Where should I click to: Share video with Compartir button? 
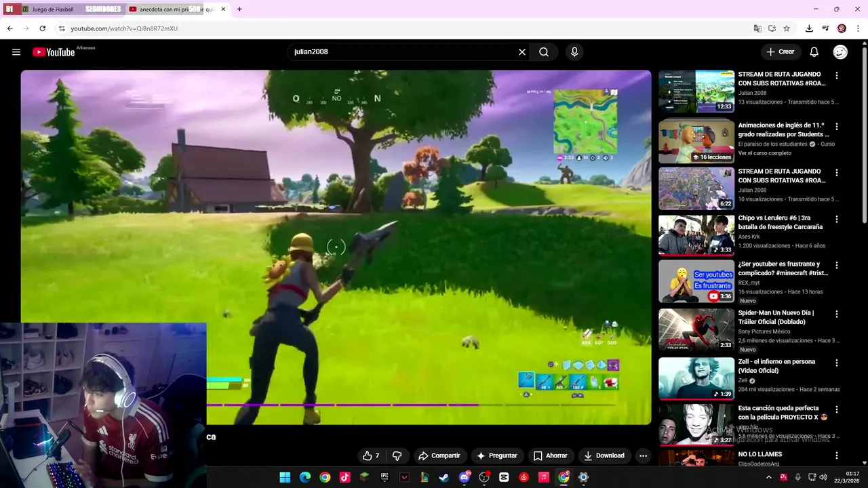coord(439,455)
